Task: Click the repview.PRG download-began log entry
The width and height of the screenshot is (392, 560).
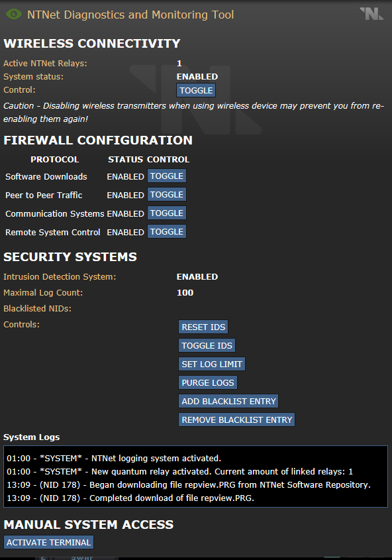Action: (x=189, y=484)
